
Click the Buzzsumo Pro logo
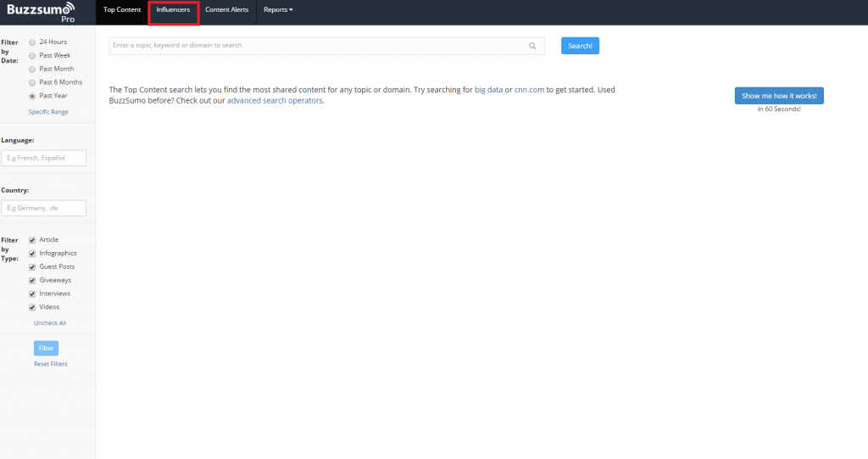click(x=41, y=12)
